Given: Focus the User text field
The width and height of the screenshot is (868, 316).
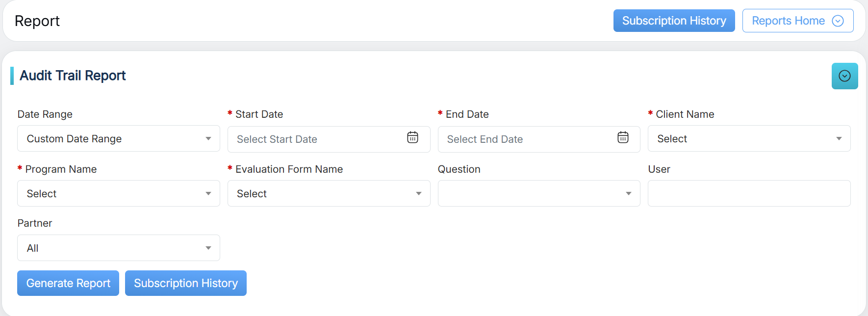Looking at the screenshot, I should coord(749,194).
